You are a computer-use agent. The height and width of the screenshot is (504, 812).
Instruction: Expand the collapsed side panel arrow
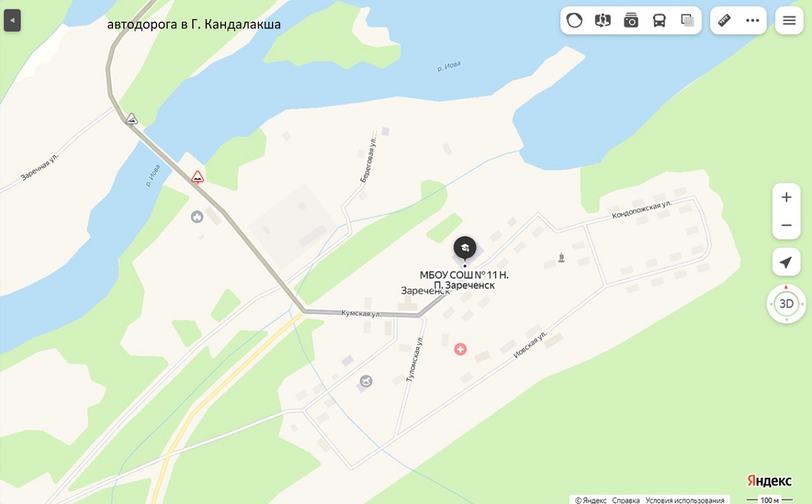point(12,20)
